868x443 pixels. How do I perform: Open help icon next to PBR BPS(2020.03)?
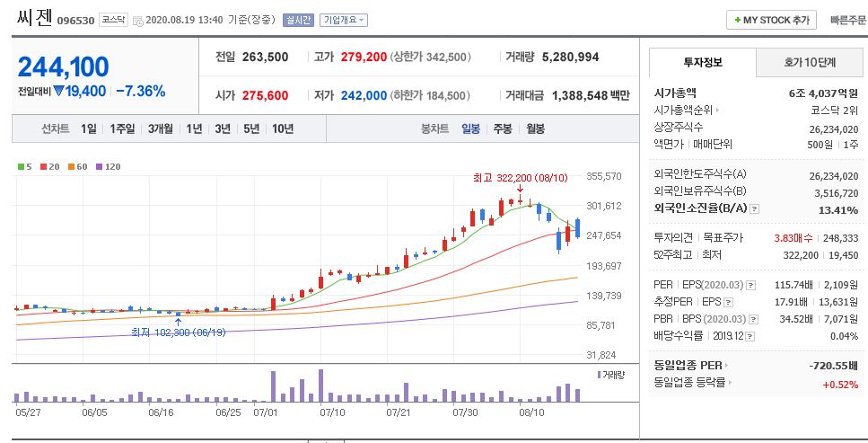(753, 319)
